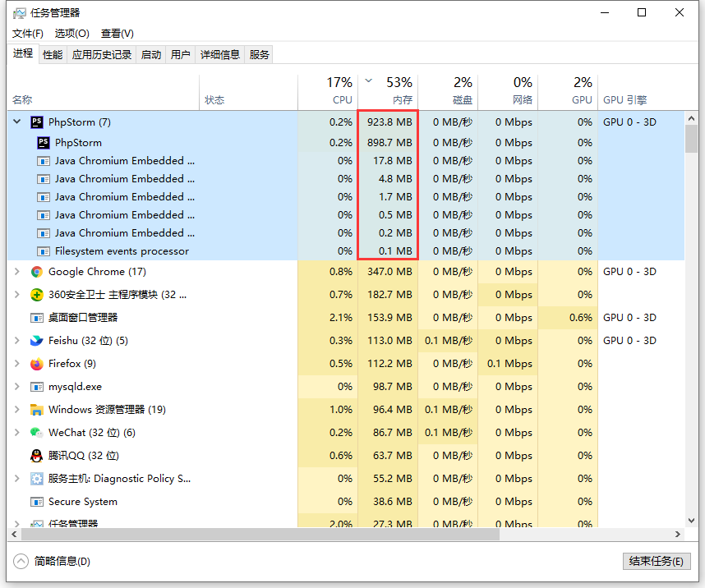This screenshot has height=588, width=705.
Task: Click the horizontal scrollbar left arrow
Action: tap(15, 534)
